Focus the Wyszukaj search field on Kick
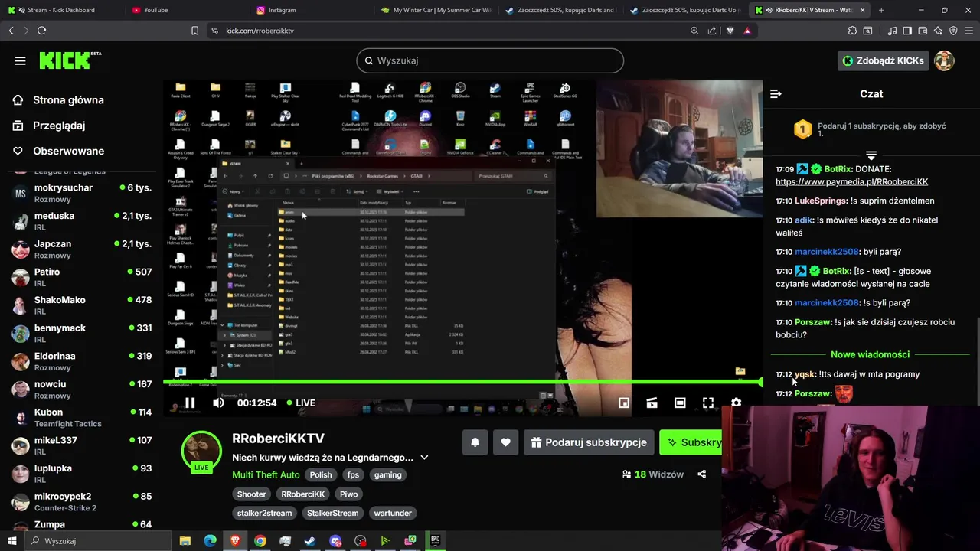The height and width of the screenshot is (551, 980). 490,60
